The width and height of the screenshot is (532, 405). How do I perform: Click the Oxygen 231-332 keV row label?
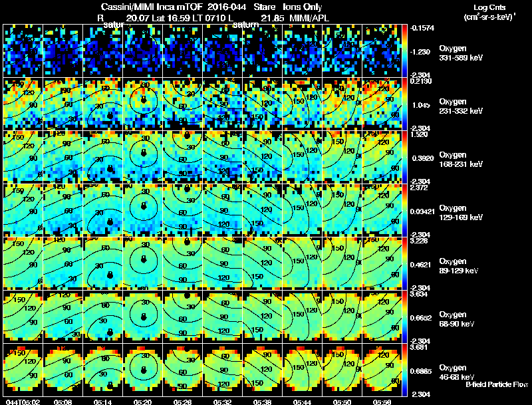461,106
